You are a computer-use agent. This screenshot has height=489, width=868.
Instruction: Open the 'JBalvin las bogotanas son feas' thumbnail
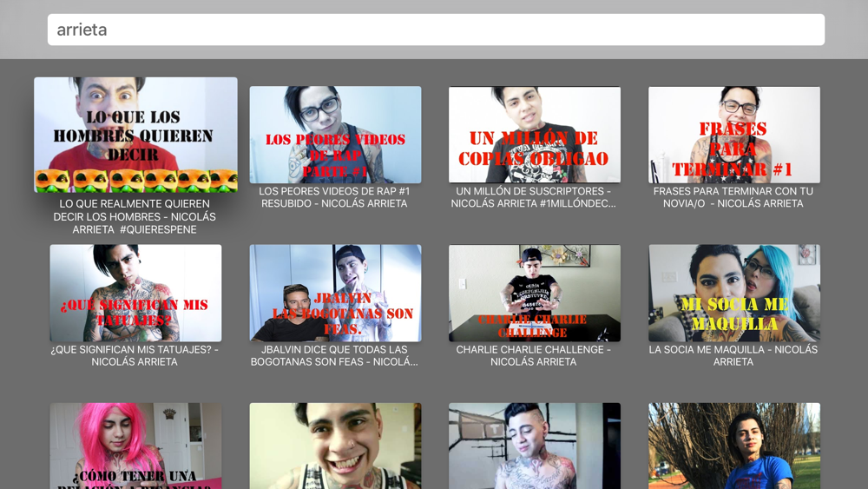pyautogui.click(x=335, y=293)
